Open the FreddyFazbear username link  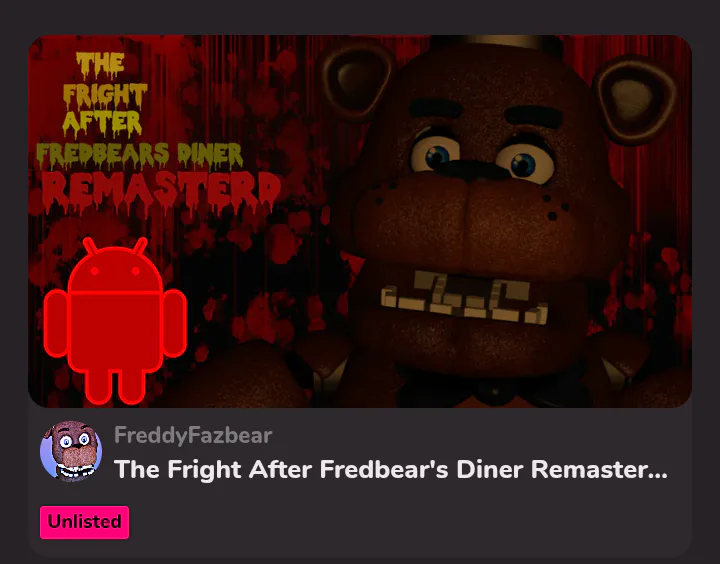(193, 435)
